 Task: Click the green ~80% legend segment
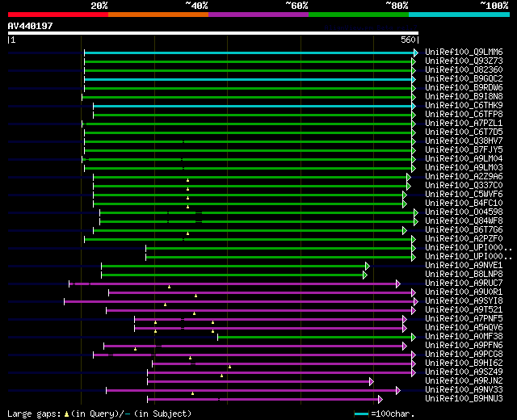click(x=359, y=15)
